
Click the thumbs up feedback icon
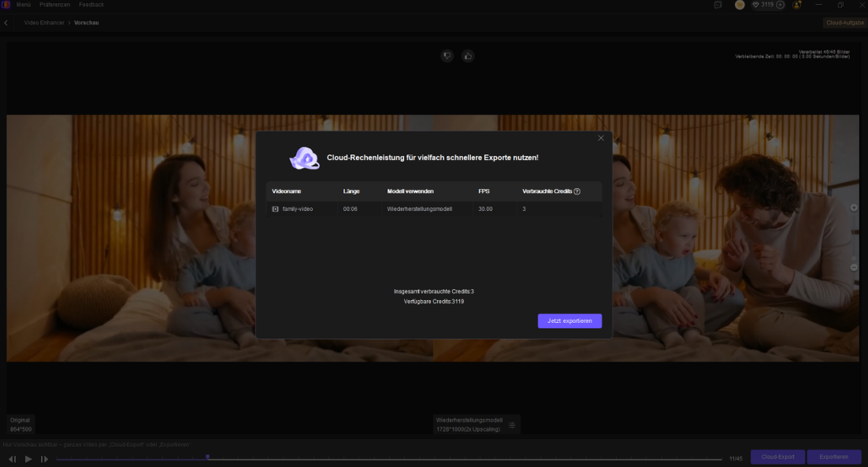(468, 56)
